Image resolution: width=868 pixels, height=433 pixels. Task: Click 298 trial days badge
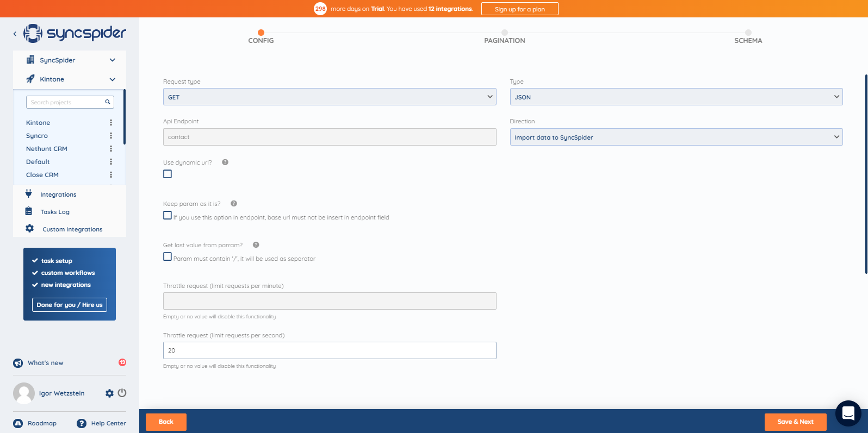320,9
